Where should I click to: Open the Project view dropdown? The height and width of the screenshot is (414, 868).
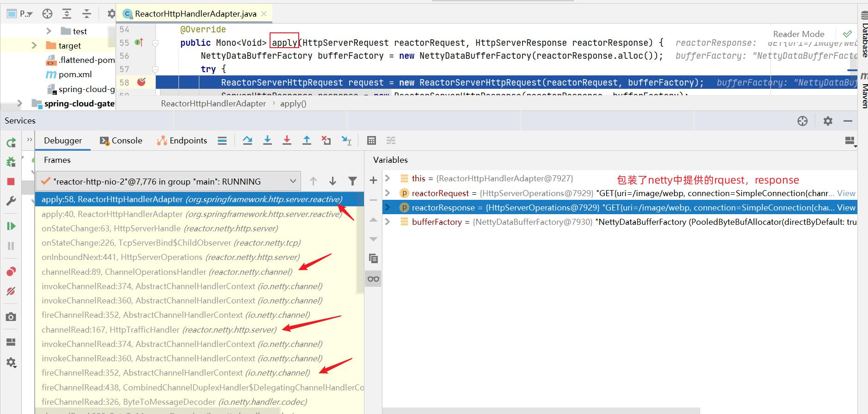coord(20,14)
